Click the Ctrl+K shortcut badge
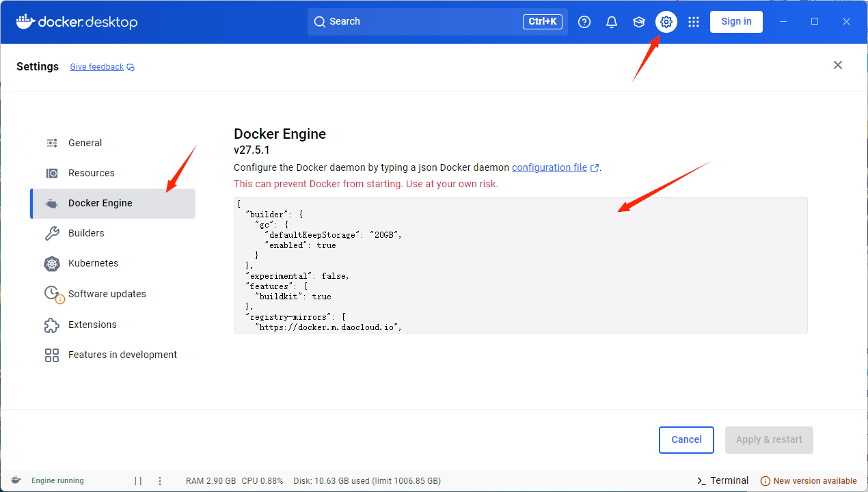 click(x=543, y=22)
